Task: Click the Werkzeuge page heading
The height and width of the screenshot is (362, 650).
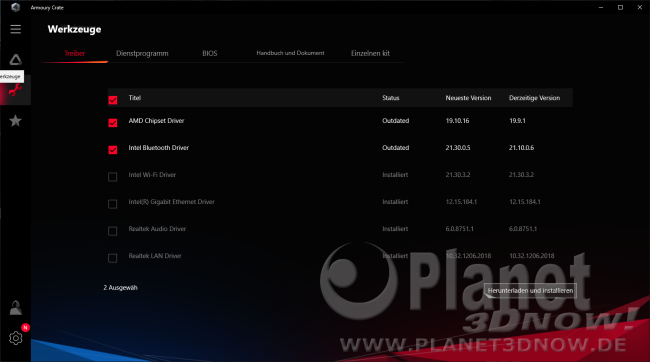Action: (x=74, y=29)
